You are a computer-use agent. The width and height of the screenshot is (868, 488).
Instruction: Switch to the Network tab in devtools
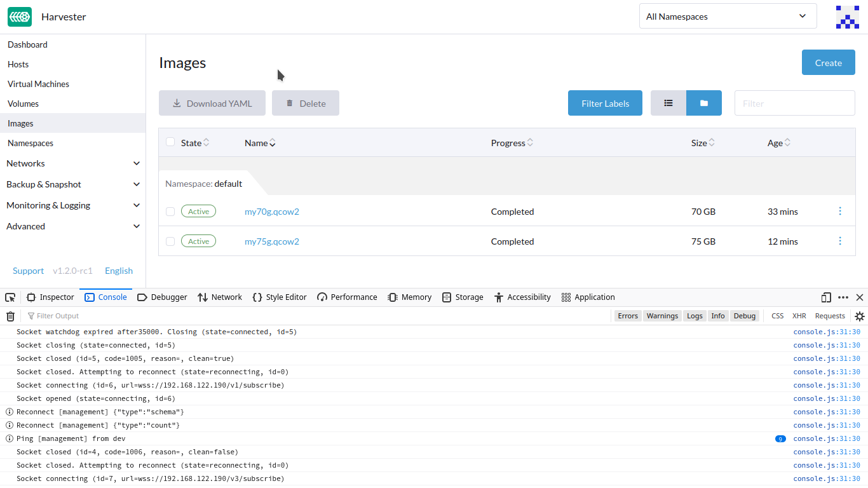(x=219, y=297)
